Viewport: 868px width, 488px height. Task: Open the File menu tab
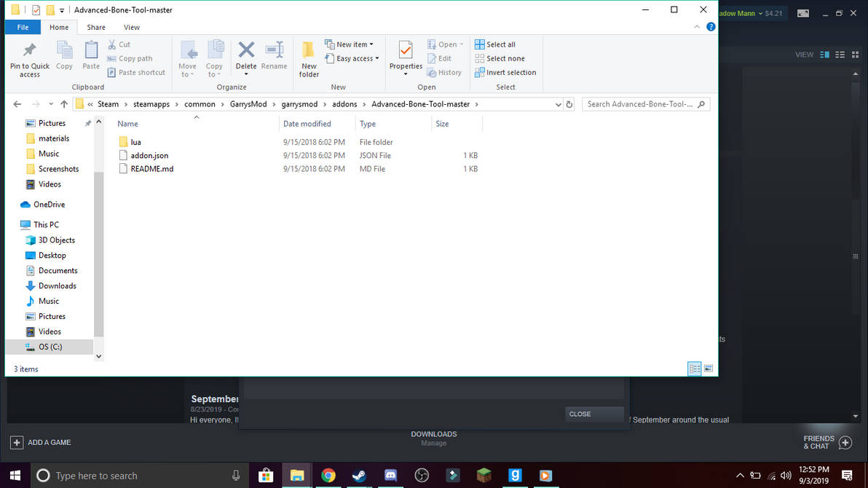[23, 27]
